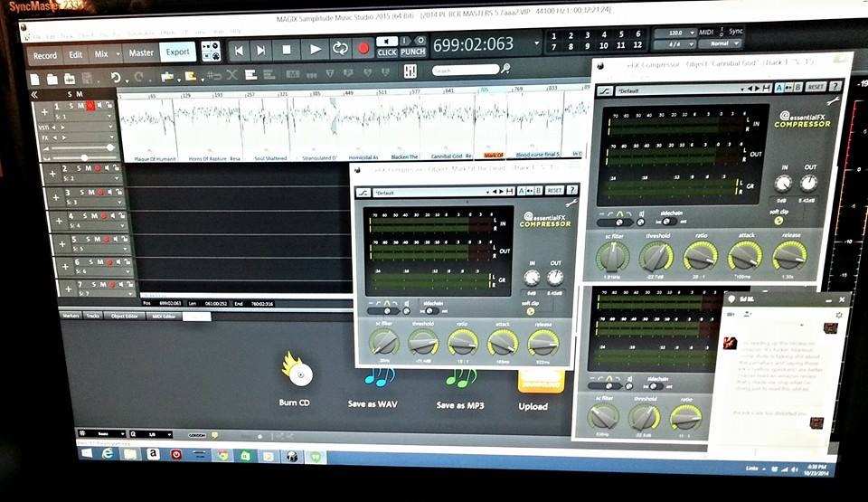Open the tempo 120.0 dropdown
868x502 pixels.
click(692, 33)
